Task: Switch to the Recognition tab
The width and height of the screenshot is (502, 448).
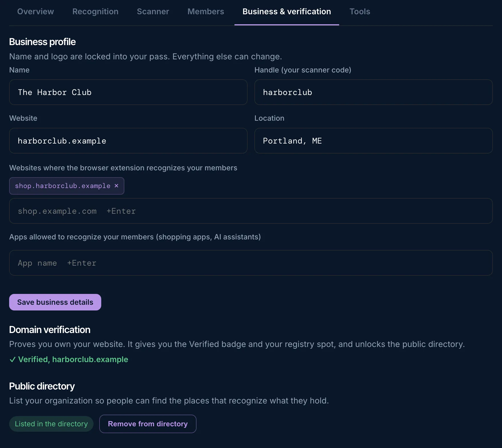Action: click(x=95, y=11)
